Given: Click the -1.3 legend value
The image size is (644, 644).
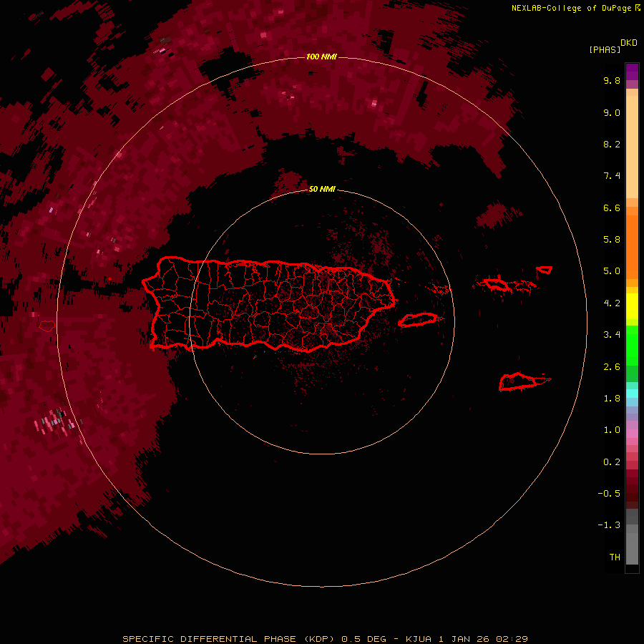Looking at the screenshot, I should point(609,525).
